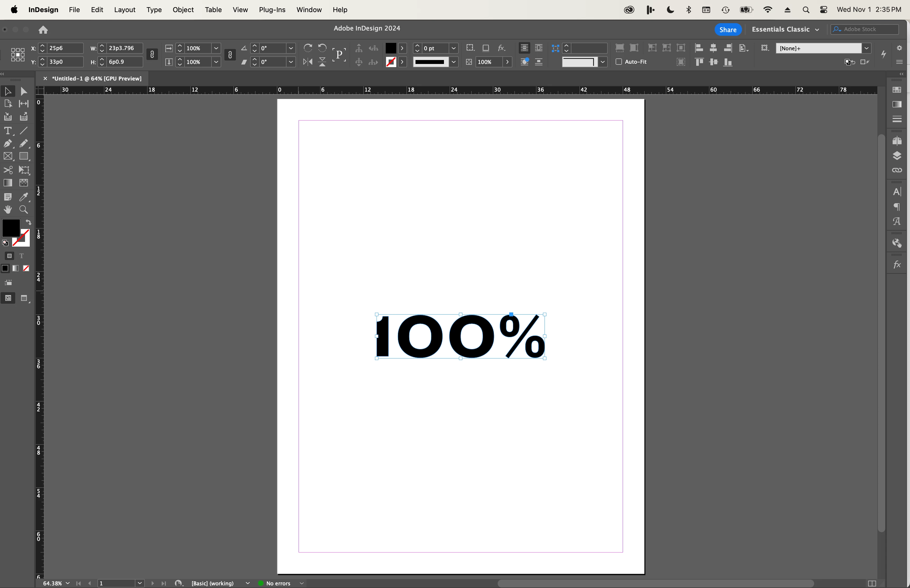This screenshot has height=588, width=910.
Task: Click the Share button
Action: 728,29
